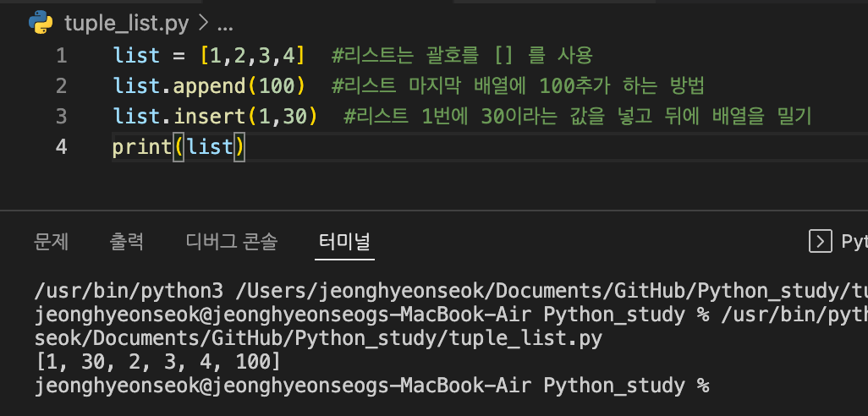868x416 pixels.
Task: Click the last terminal prompt line
Action: 372,386
